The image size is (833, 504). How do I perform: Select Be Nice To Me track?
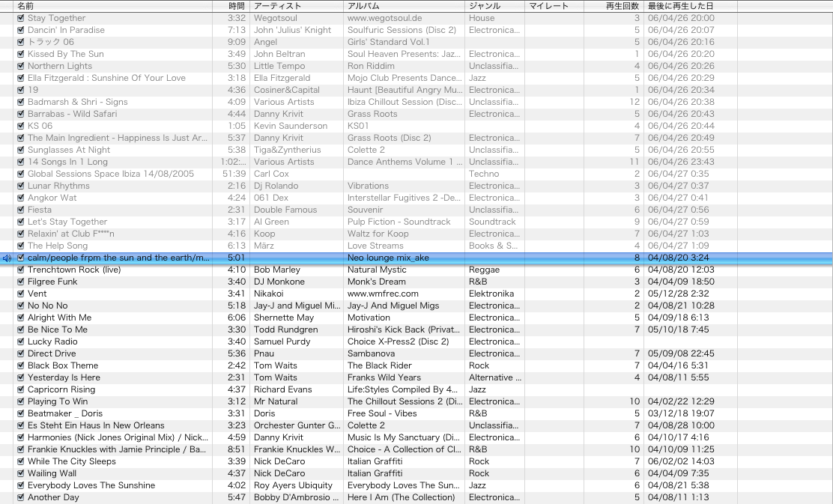tap(58, 330)
